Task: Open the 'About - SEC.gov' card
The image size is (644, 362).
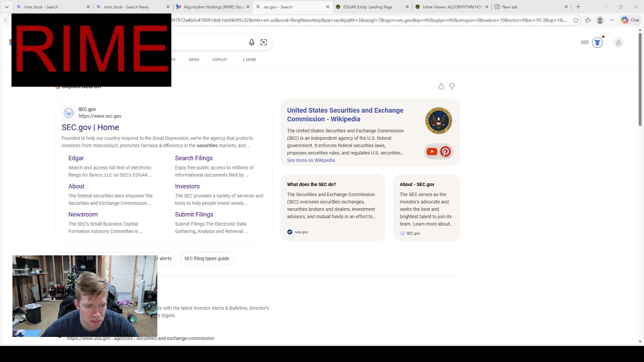Action: pyautogui.click(x=426, y=208)
